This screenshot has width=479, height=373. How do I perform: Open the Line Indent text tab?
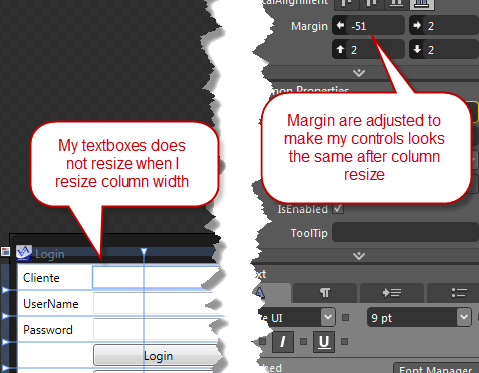[392, 293]
